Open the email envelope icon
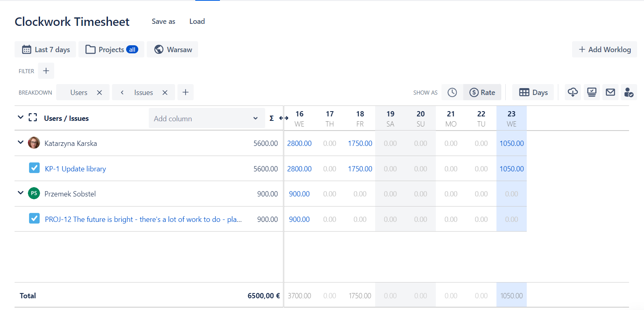 point(610,93)
